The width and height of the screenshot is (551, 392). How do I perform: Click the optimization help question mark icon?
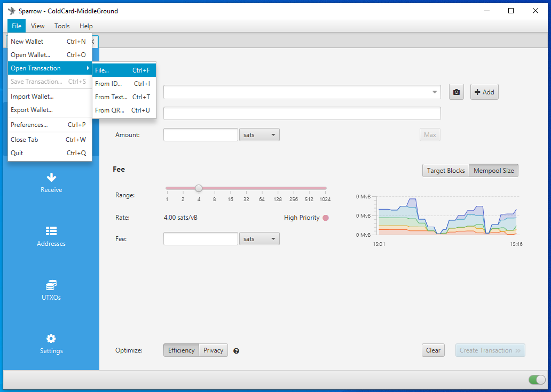coord(236,350)
